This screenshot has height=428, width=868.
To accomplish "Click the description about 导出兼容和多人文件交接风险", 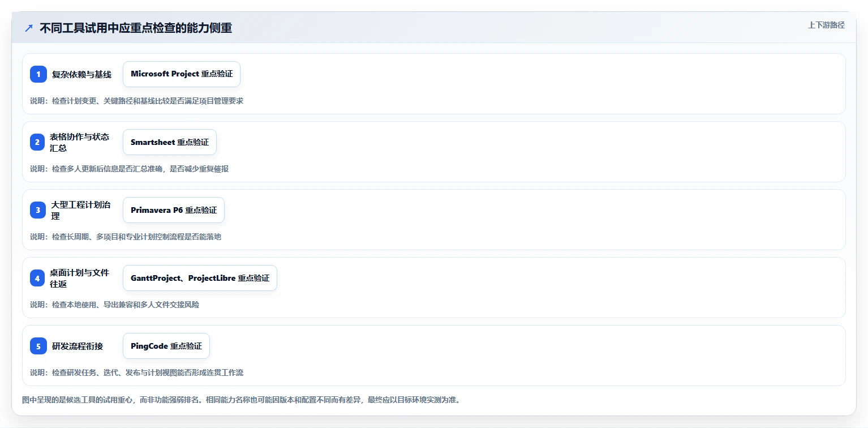I will tap(115, 305).
